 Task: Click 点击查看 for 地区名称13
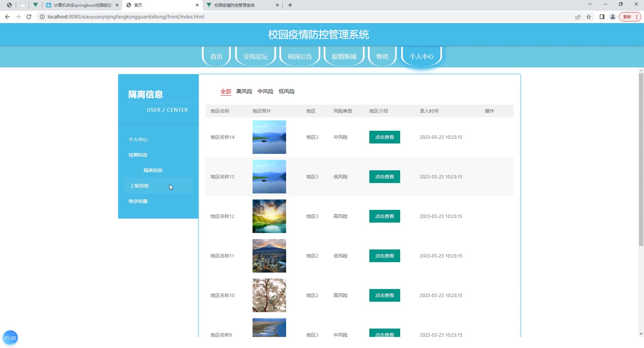pos(385,177)
